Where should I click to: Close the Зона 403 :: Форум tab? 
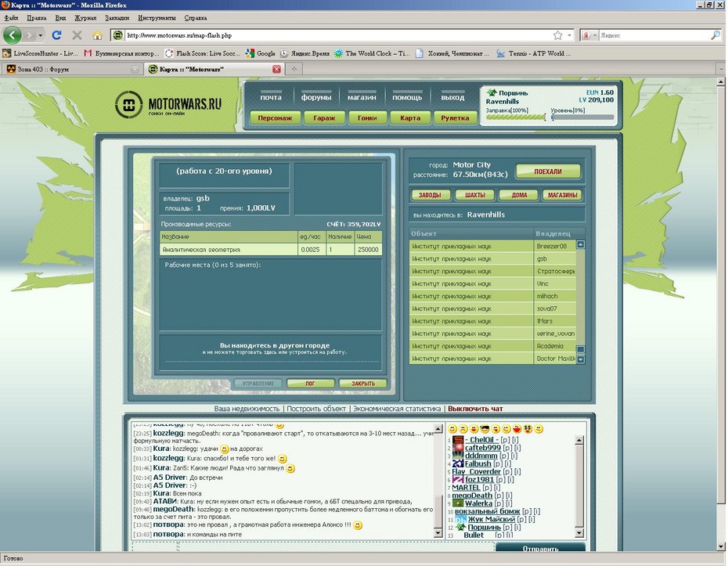coord(135,69)
